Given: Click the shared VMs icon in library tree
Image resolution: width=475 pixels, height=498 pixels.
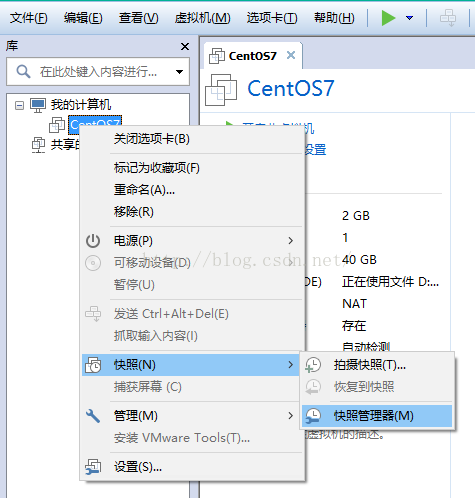Looking at the screenshot, I should pos(38,144).
